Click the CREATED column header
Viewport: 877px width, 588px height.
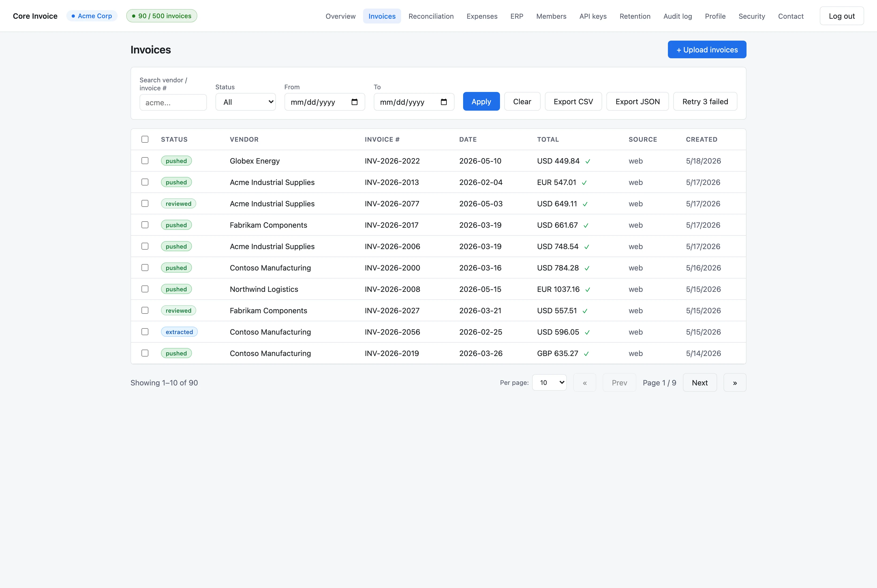tap(701, 140)
